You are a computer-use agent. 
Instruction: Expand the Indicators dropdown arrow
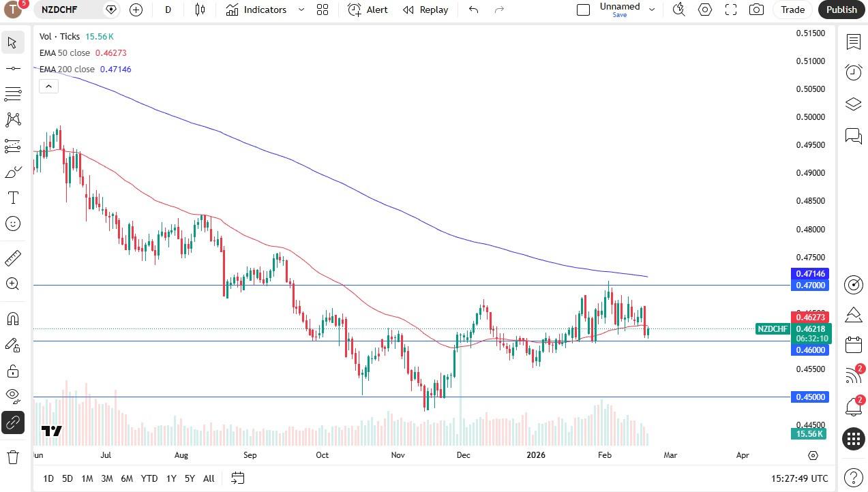click(x=301, y=10)
